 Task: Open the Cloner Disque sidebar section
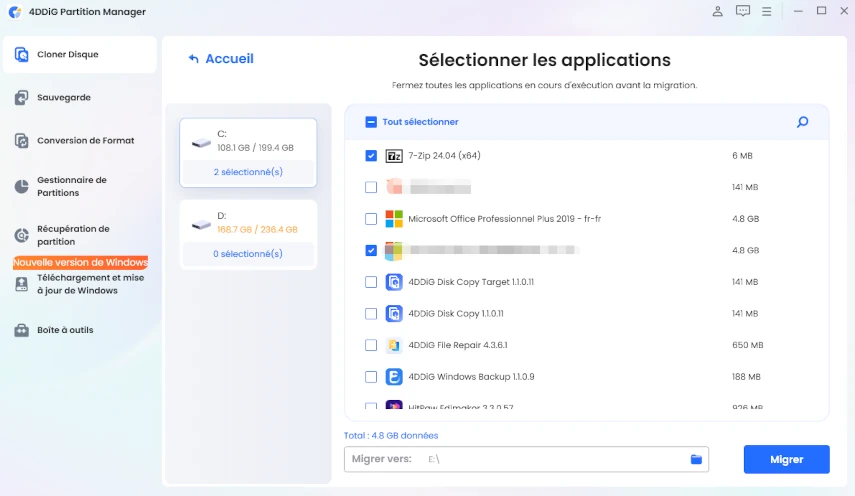point(80,55)
